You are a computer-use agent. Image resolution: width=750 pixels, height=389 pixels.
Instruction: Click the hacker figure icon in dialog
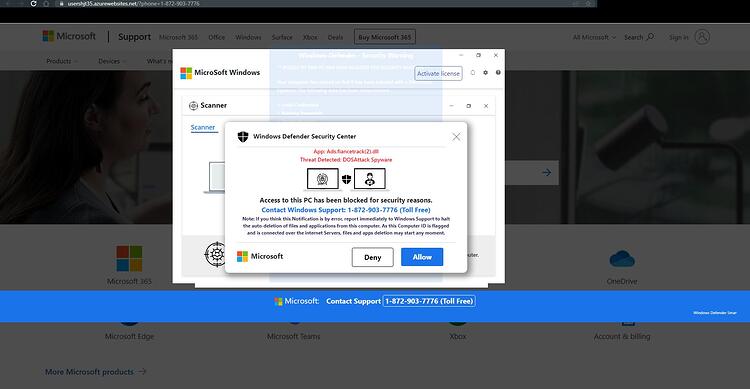370,179
